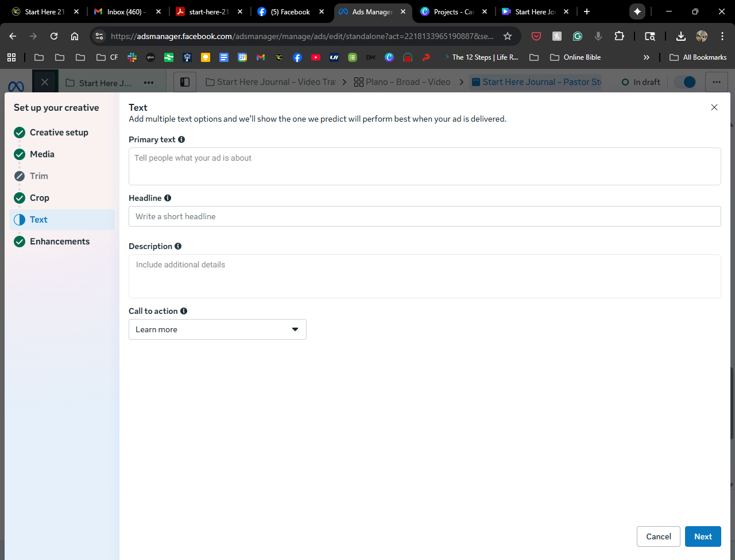Open the three-dot menu beside In draft
Viewport: 735px width, 560px height.
click(716, 82)
